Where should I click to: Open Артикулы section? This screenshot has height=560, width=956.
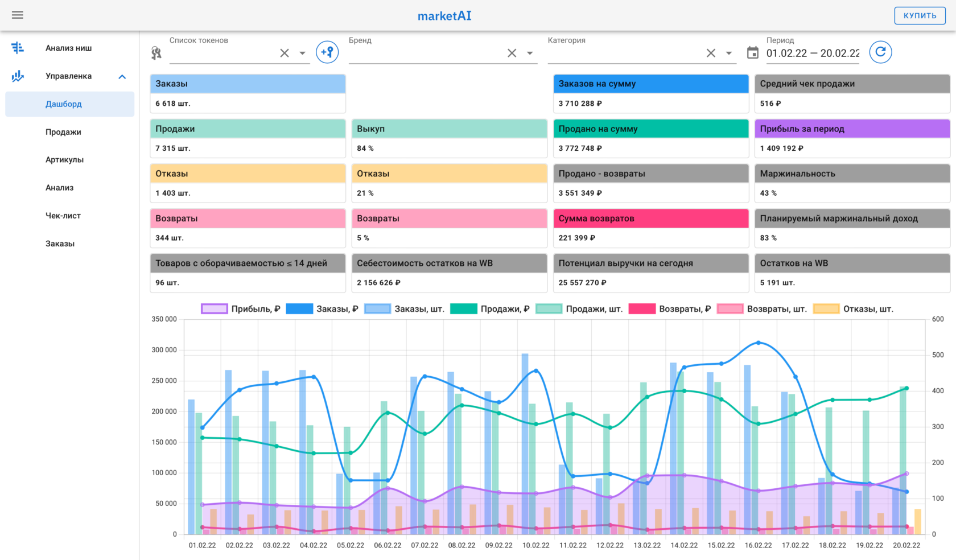click(x=69, y=160)
